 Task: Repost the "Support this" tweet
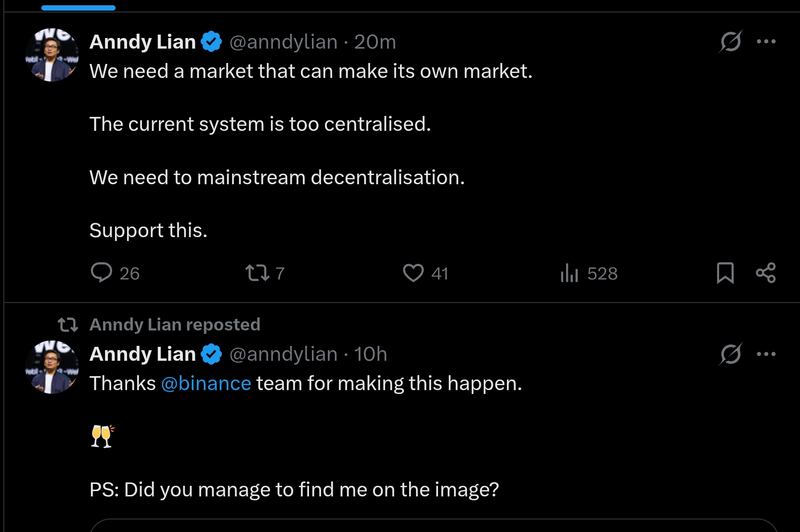coord(258,273)
